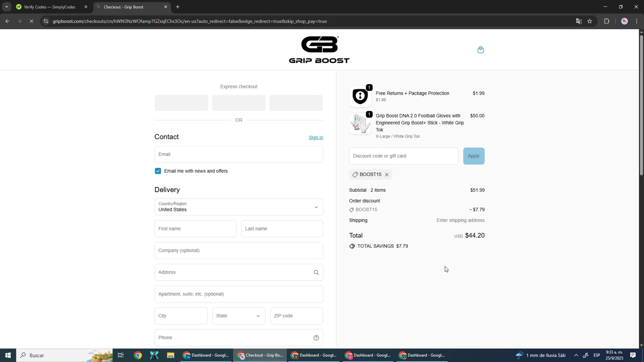Click the address search magnifier icon

[316, 272]
